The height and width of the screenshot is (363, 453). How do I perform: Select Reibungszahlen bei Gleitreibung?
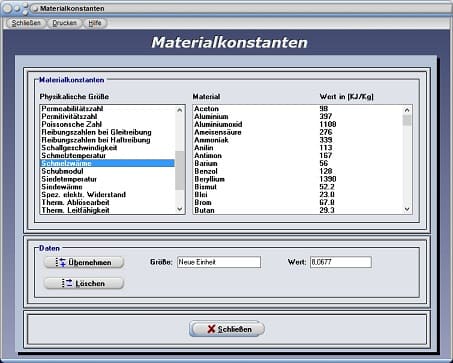(x=107, y=132)
